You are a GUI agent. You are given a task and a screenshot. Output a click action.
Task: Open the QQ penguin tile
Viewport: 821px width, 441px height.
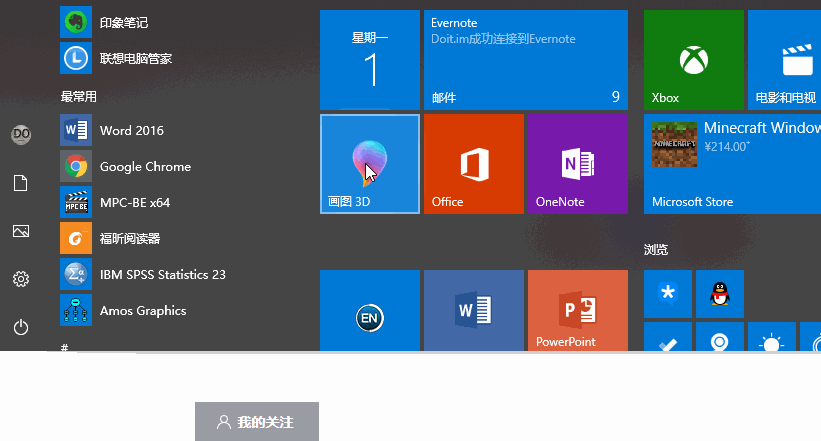click(720, 294)
